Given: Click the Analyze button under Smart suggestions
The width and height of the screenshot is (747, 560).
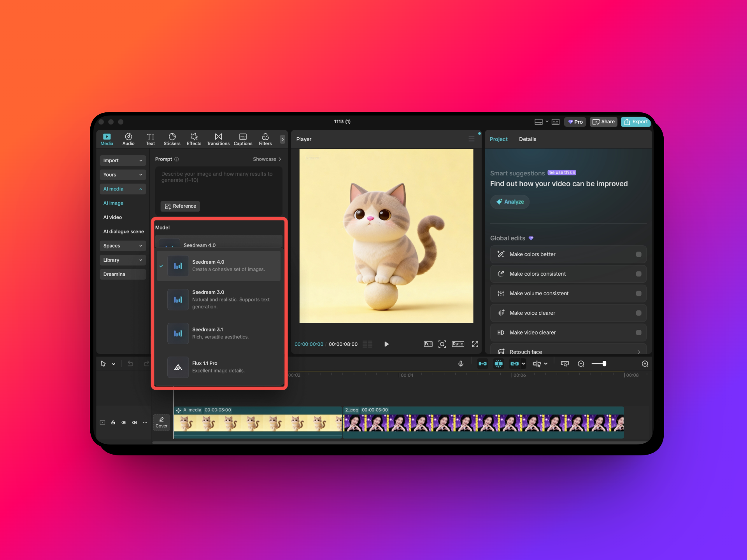Looking at the screenshot, I should point(510,201).
